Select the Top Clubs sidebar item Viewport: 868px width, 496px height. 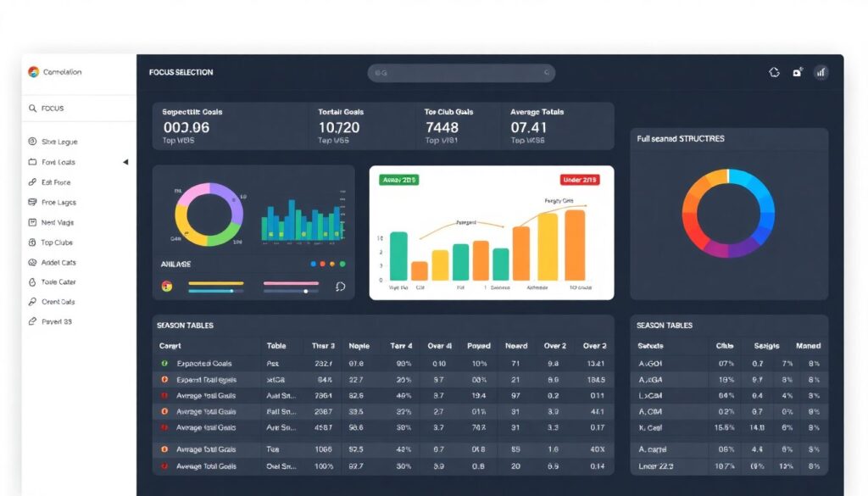click(x=58, y=242)
